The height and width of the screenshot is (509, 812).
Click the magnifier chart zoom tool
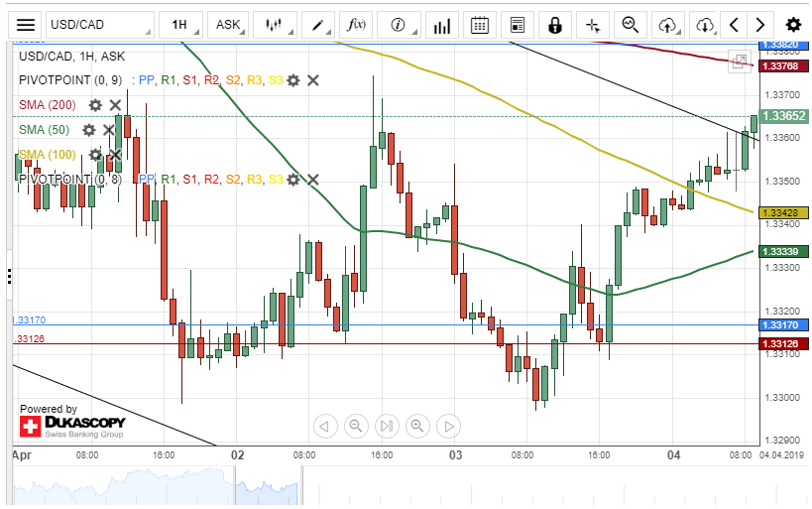(631, 25)
